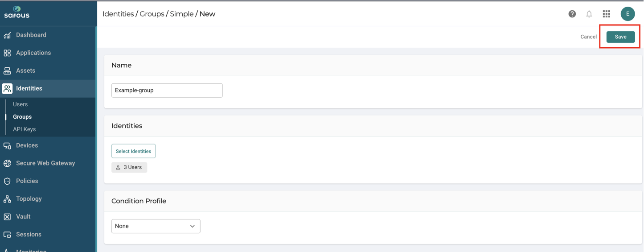Open the Vault section
The image size is (644, 252).
click(x=48, y=217)
